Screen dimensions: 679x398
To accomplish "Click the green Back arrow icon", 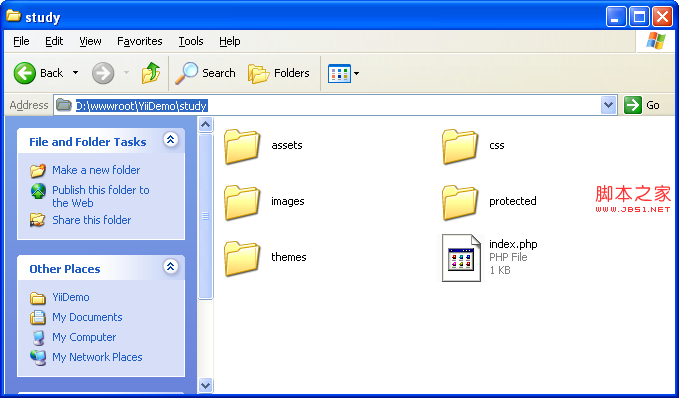I will tap(25, 73).
